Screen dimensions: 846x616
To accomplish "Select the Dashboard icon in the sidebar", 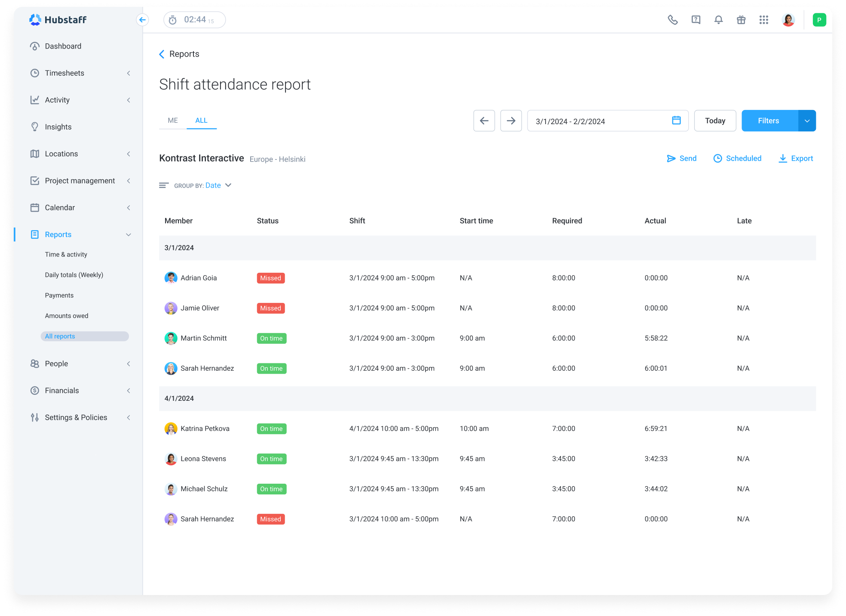I will coord(35,46).
